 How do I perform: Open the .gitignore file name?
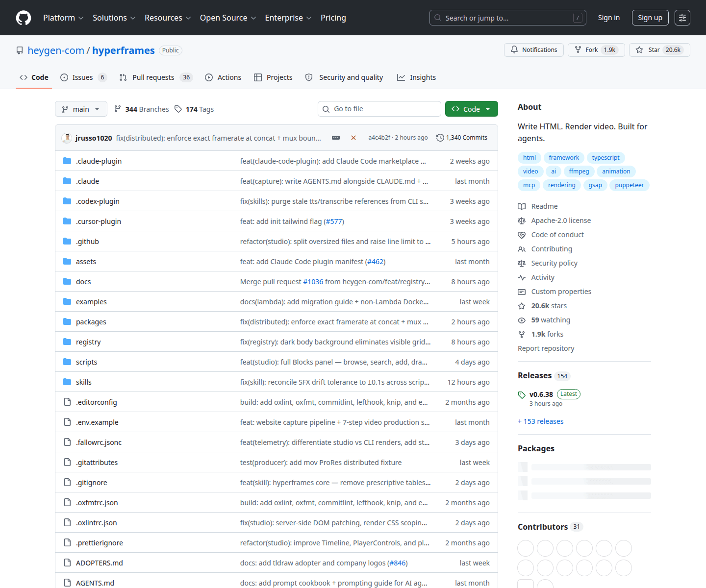pyautogui.click(x=92, y=483)
